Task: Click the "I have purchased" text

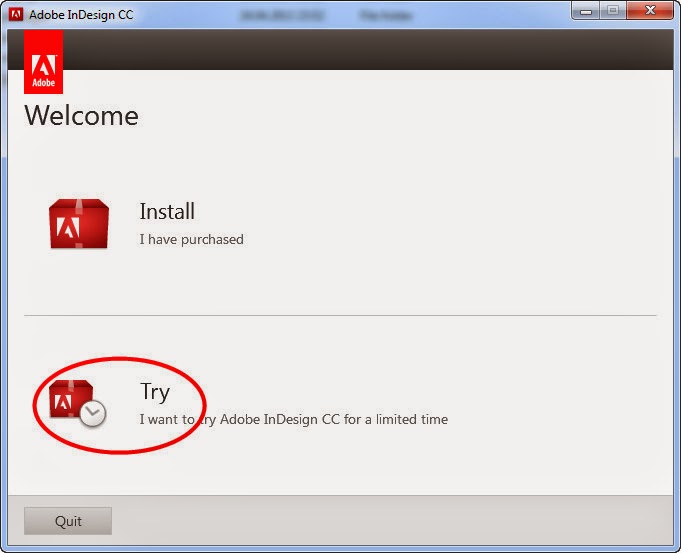Action: (x=192, y=239)
